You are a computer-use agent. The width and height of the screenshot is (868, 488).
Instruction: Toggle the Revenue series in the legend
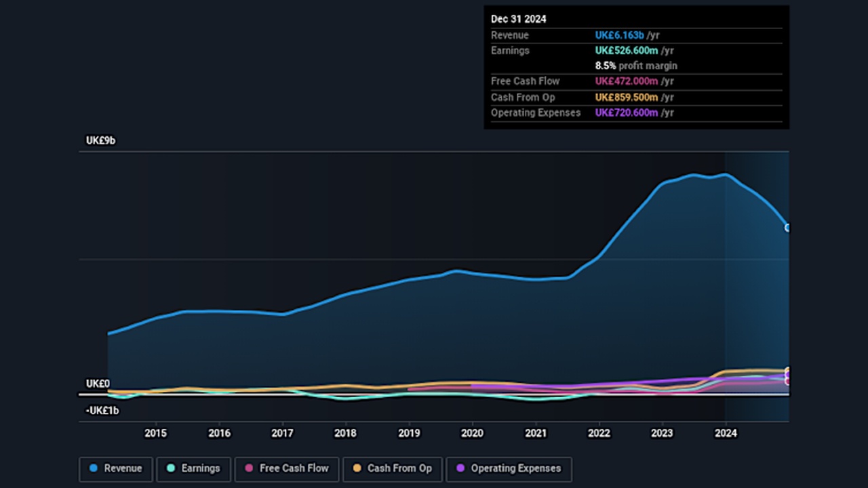tap(116, 468)
